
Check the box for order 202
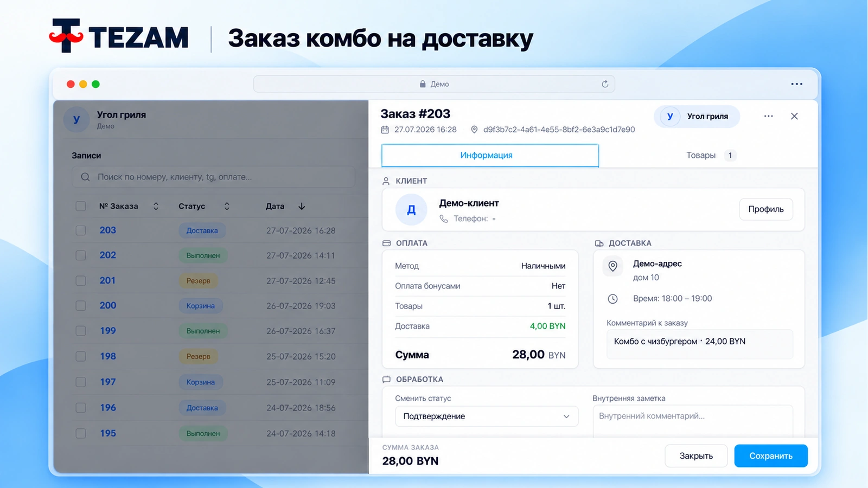81,255
